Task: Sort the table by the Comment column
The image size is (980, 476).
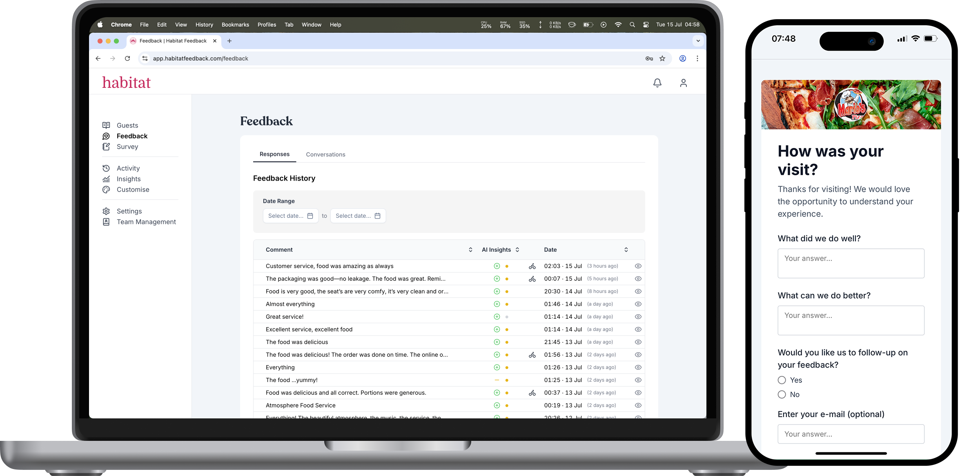Action: point(470,250)
